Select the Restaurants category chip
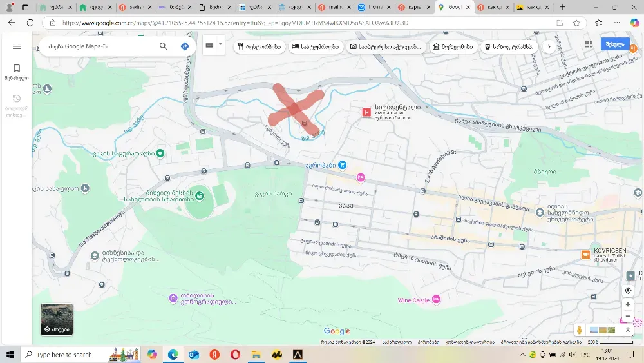The image size is (644, 363). pyautogui.click(x=260, y=47)
